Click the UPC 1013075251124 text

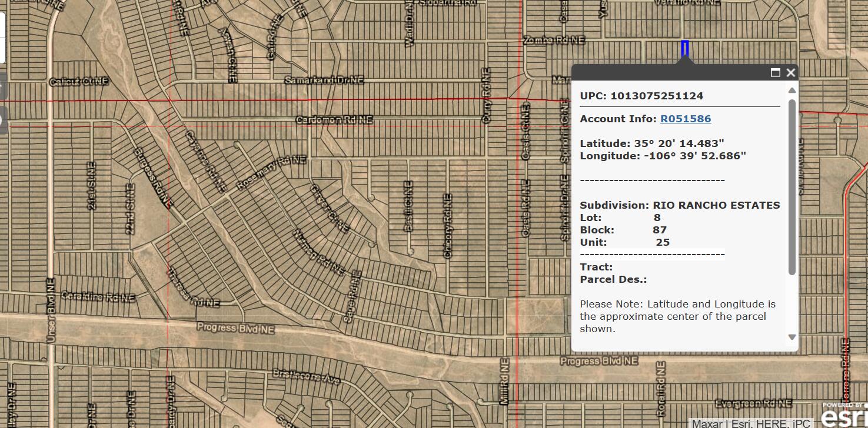(641, 96)
